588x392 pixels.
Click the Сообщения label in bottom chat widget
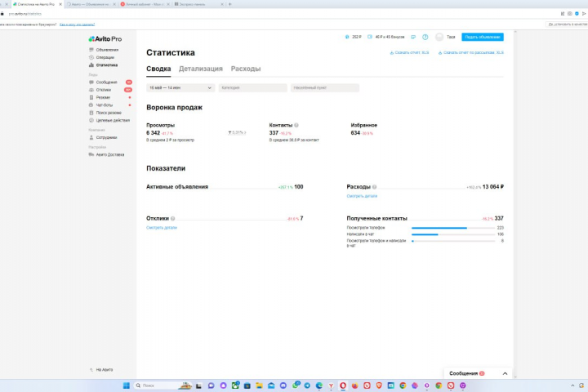click(x=464, y=373)
